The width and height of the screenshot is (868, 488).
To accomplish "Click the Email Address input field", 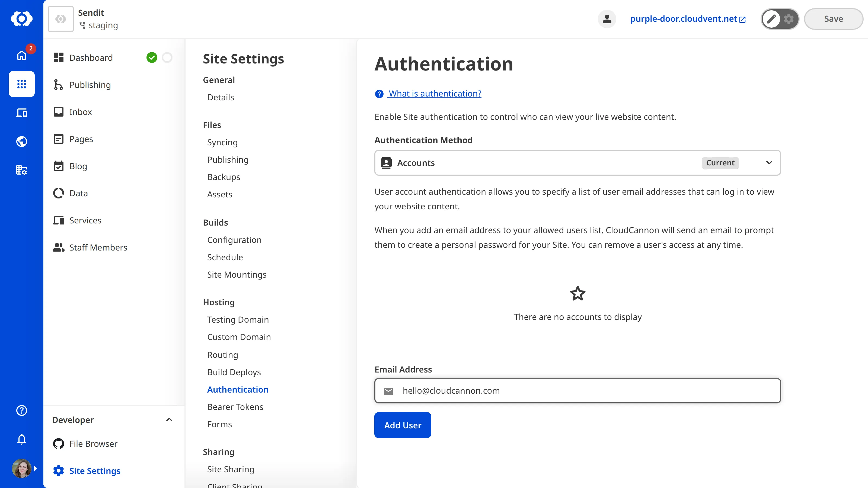I will [x=577, y=391].
